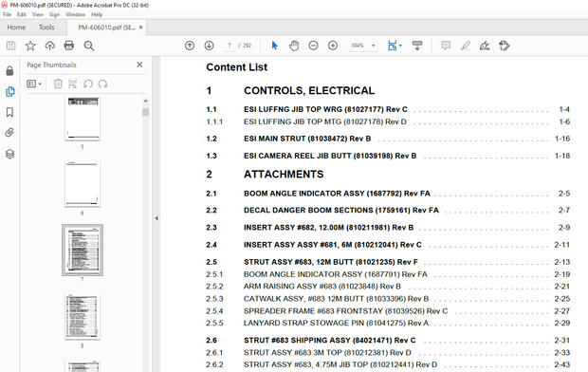Select page 6 thumbnail

(x=83, y=184)
